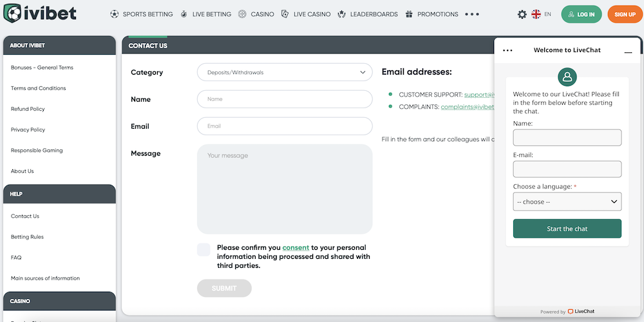
Task: Click the orange Sign Up button
Action: click(625, 14)
